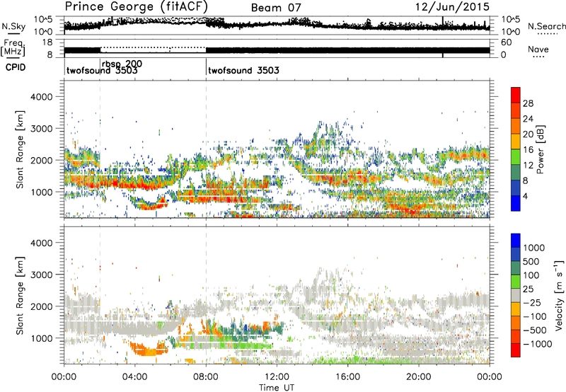Click the '16' tick on the power colorbar
The height and width of the screenshot is (392, 566).
point(528,150)
